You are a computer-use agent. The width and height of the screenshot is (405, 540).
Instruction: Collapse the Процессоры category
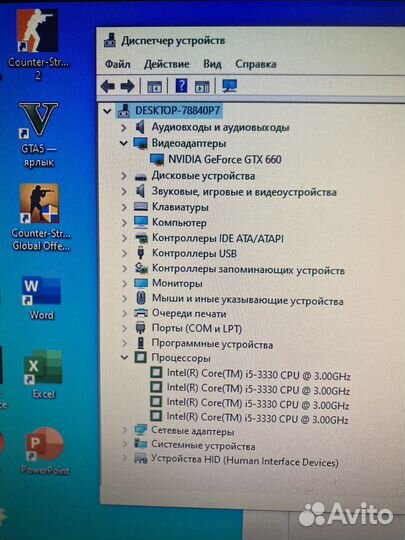(124, 357)
